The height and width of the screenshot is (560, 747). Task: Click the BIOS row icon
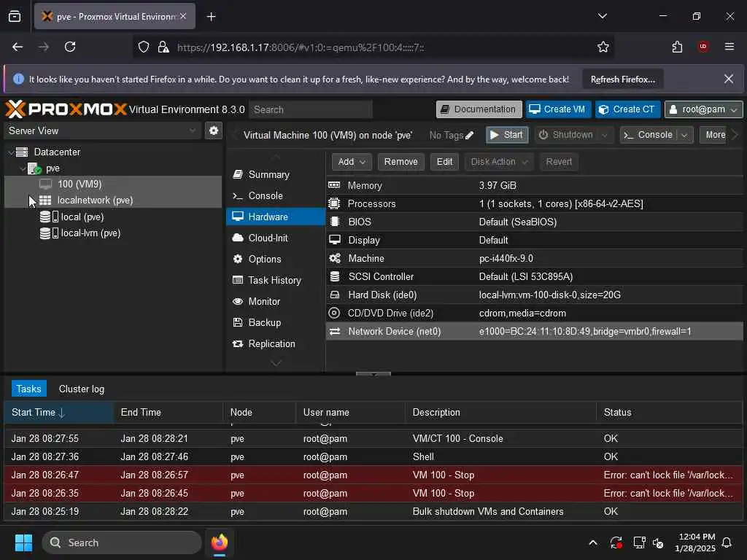coord(334,222)
